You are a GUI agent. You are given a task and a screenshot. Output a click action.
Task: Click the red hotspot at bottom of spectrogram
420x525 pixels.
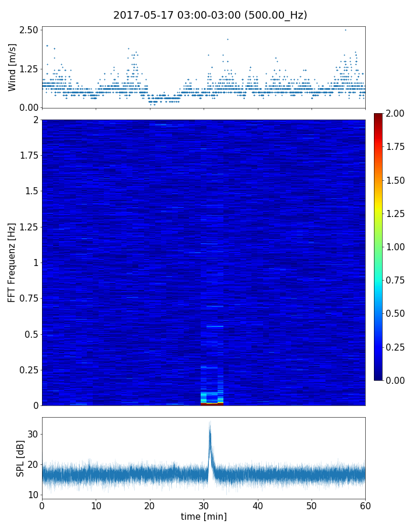212,403
